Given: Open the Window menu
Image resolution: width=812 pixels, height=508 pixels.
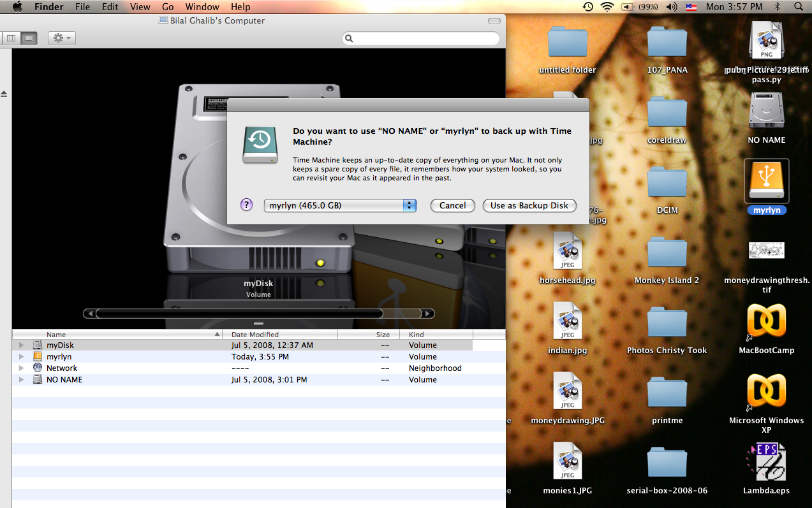Looking at the screenshot, I should coord(202,7).
